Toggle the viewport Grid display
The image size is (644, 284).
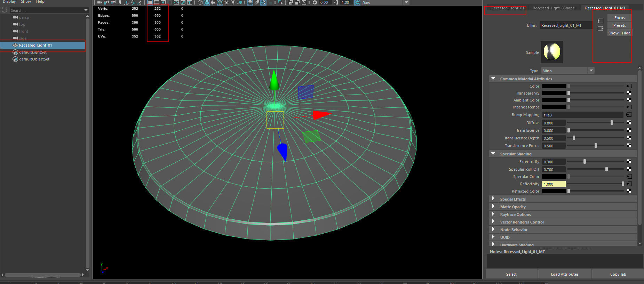pyautogui.click(x=150, y=2)
